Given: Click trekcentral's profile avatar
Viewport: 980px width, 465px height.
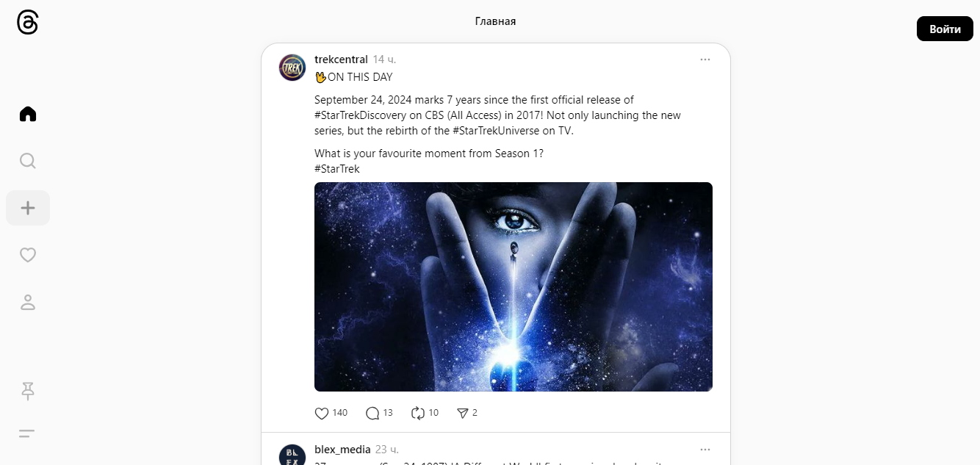Looking at the screenshot, I should pos(292,67).
